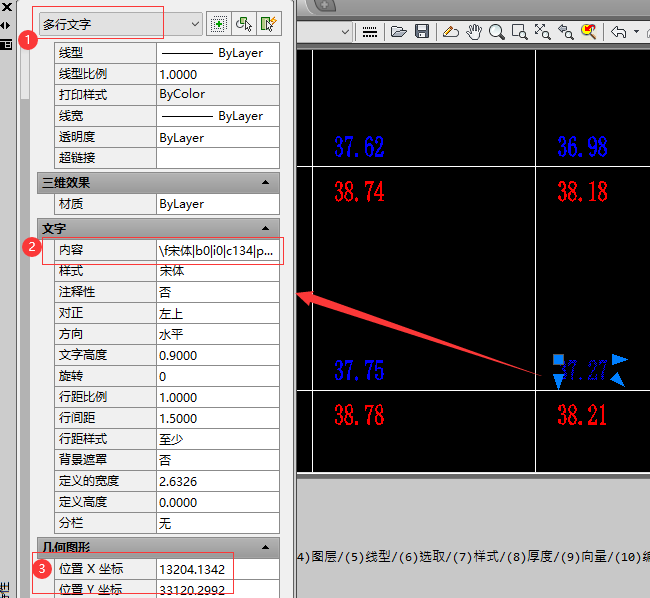
Task: Activate the Pan hand tool
Action: point(474,31)
